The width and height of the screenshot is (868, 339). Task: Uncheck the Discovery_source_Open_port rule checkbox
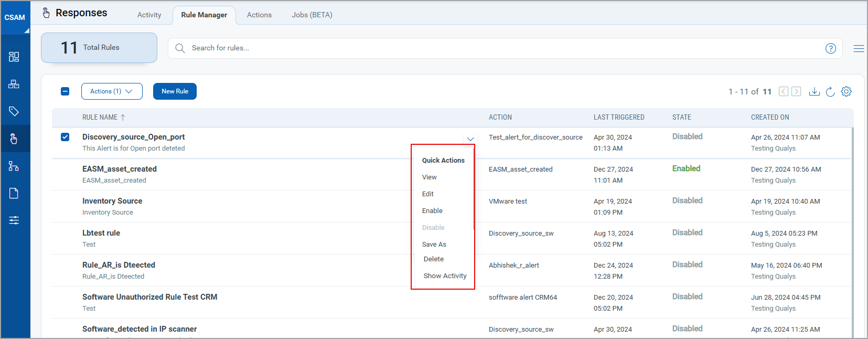pyautogui.click(x=65, y=137)
